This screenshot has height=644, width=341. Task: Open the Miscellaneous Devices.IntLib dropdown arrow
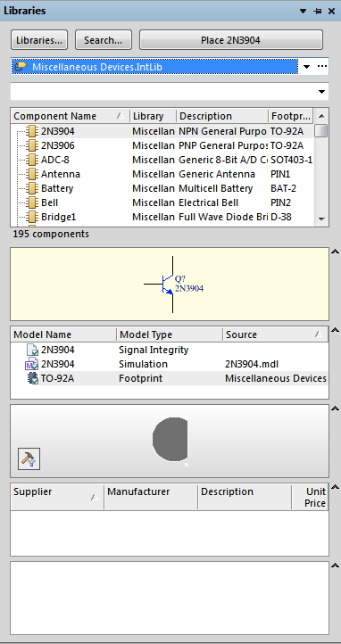click(306, 67)
